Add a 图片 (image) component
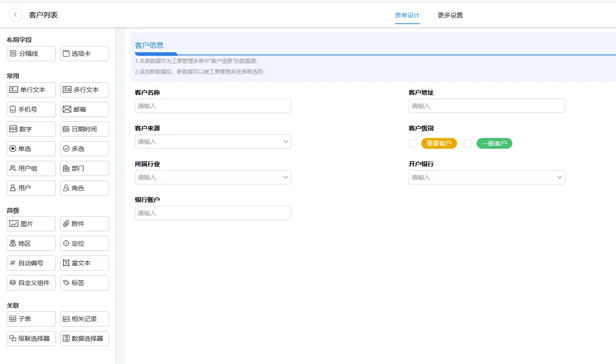The width and height of the screenshot is (616, 364). pos(31,223)
